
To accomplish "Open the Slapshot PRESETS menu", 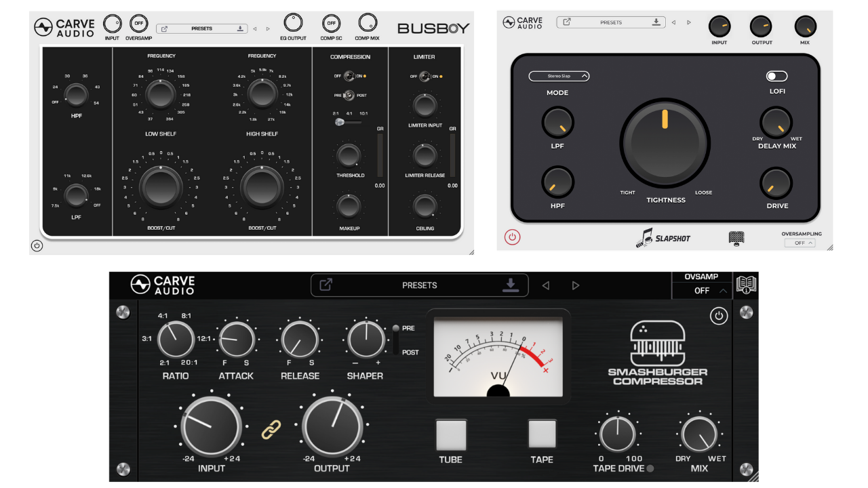I will coord(610,22).
